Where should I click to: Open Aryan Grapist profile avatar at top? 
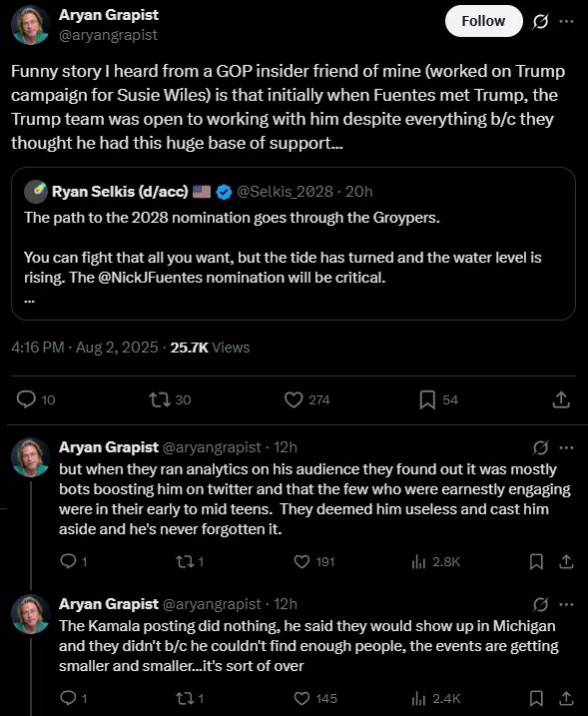(x=30, y=25)
